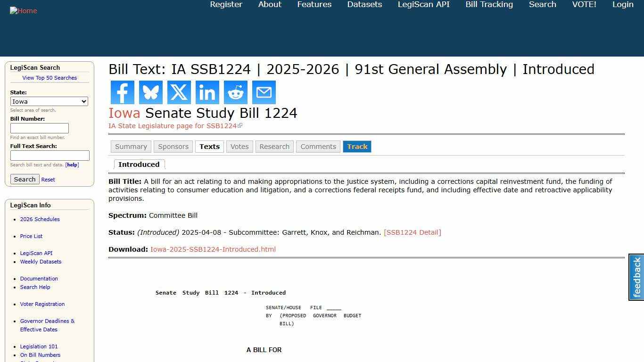Click the Bill Number input field
The height and width of the screenshot is (362, 644).
tap(40, 128)
